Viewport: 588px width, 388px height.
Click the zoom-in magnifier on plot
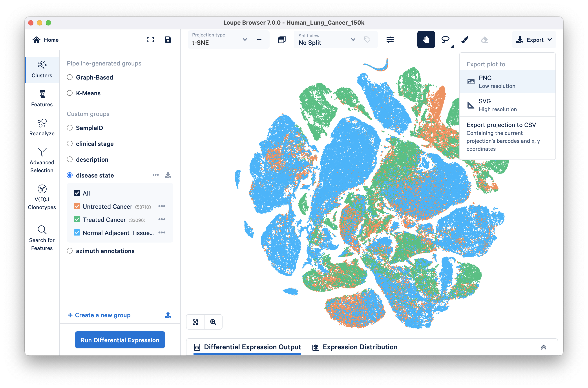(213, 322)
